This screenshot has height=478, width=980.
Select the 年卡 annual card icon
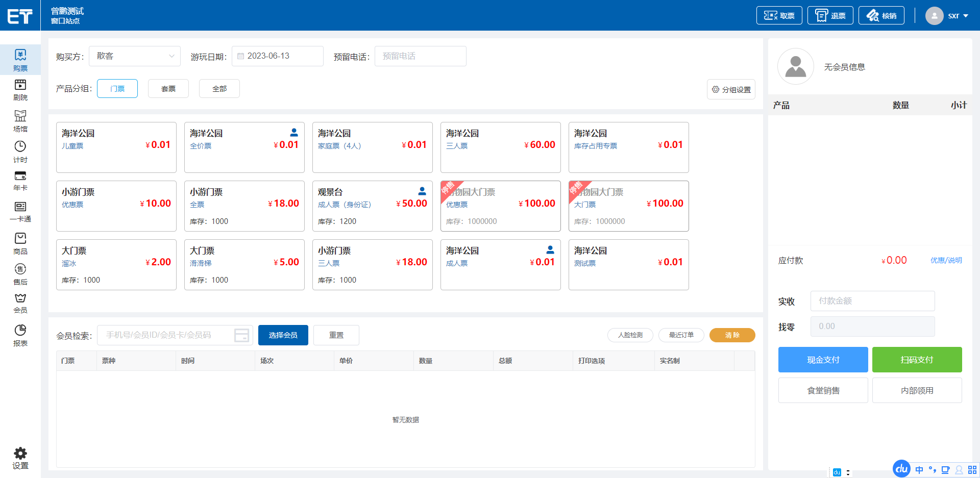[20, 177]
